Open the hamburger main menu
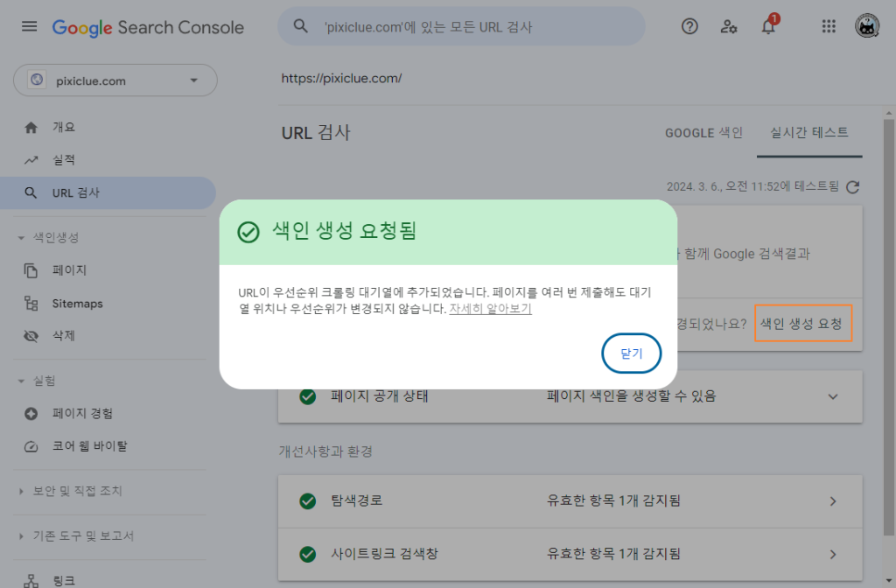The height and width of the screenshot is (588, 896). click(x=29, y=26)
